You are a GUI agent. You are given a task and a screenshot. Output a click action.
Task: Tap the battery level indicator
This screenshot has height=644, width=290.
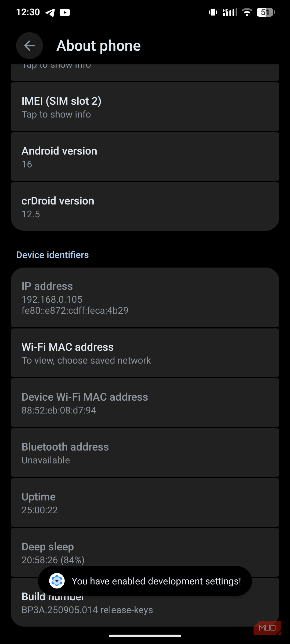(266, 12)
